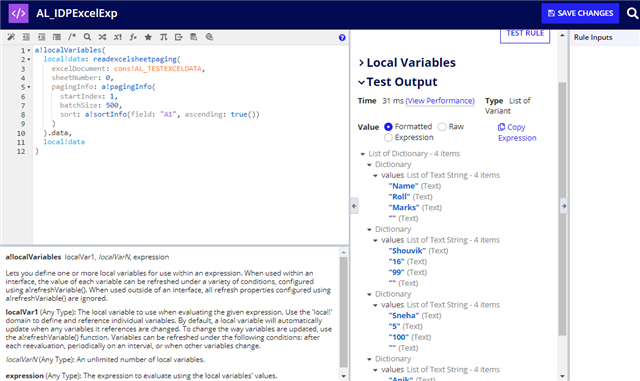Click the fx function toolbar icon
Image resolution: width=640 pixels, height=381 pixels.
click(133, 37)
